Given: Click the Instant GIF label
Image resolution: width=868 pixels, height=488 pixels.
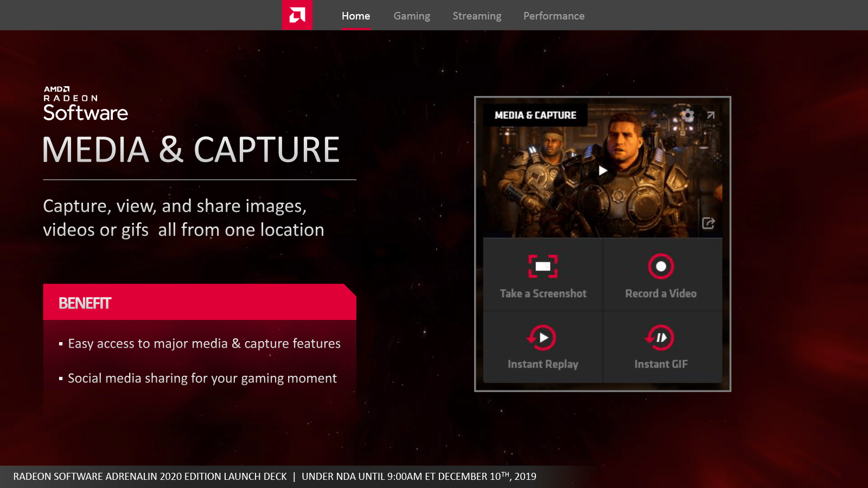Looking at the screenshot, I should pyautogui.click(x=661, y=364).
